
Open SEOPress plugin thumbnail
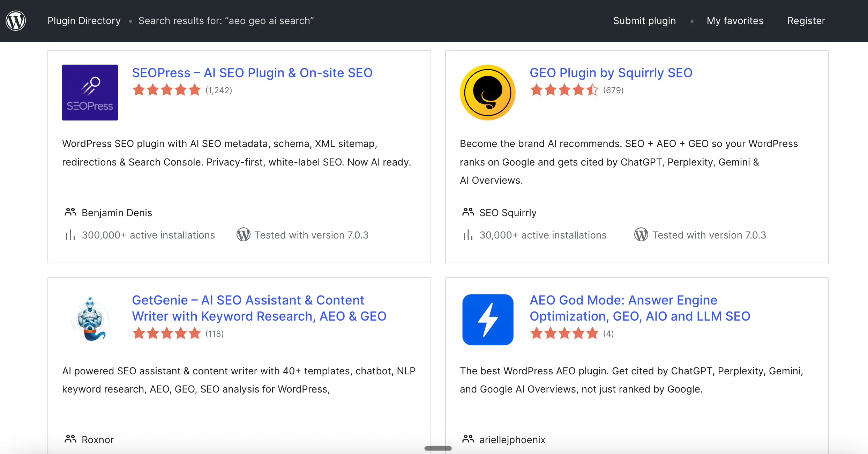(x=90, y=93)
